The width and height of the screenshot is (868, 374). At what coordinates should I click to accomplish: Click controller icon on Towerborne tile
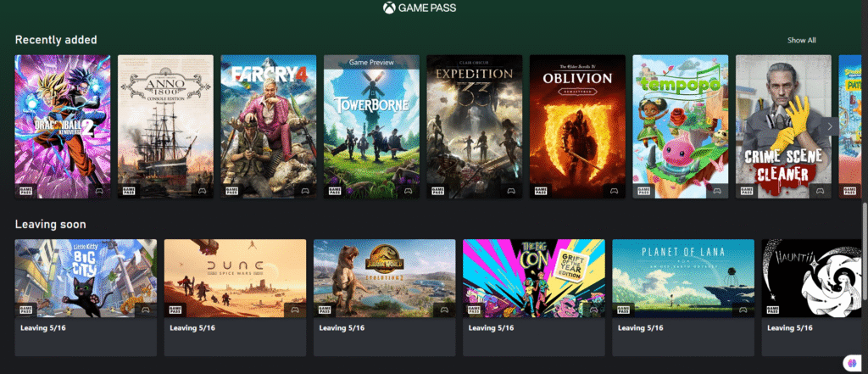(x=408, y=191)
